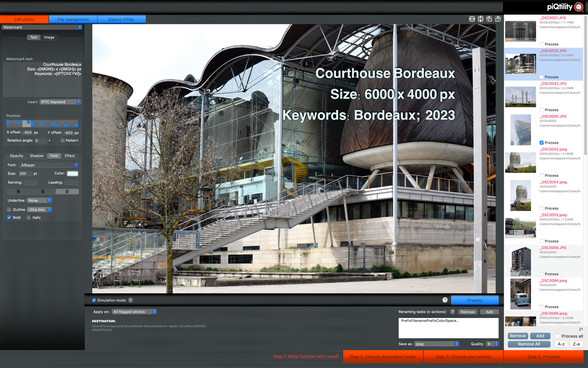
Task: Enable the Outline checkbox
Action: coord(9,210)
